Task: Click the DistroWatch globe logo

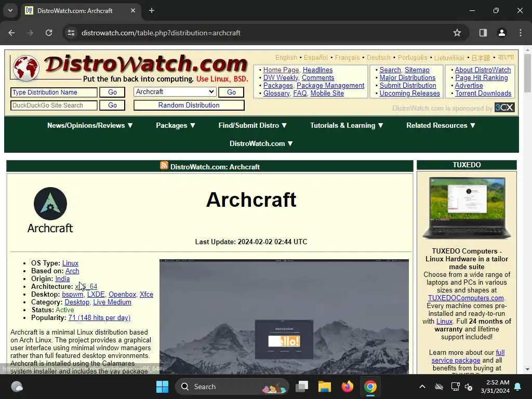Action: pyautogui.click(x=26, y=68)
